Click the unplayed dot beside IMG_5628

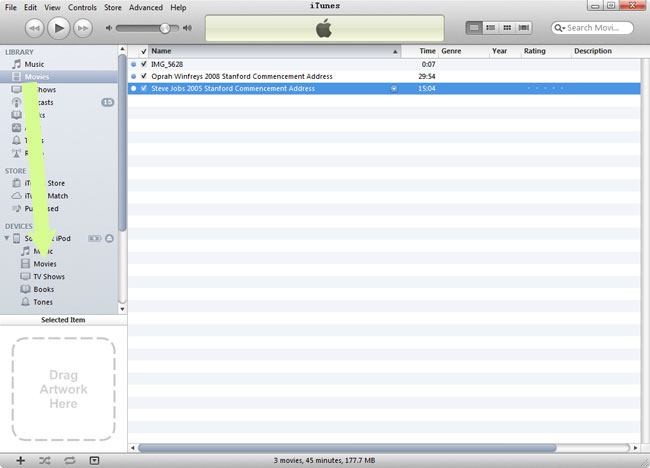133,64
